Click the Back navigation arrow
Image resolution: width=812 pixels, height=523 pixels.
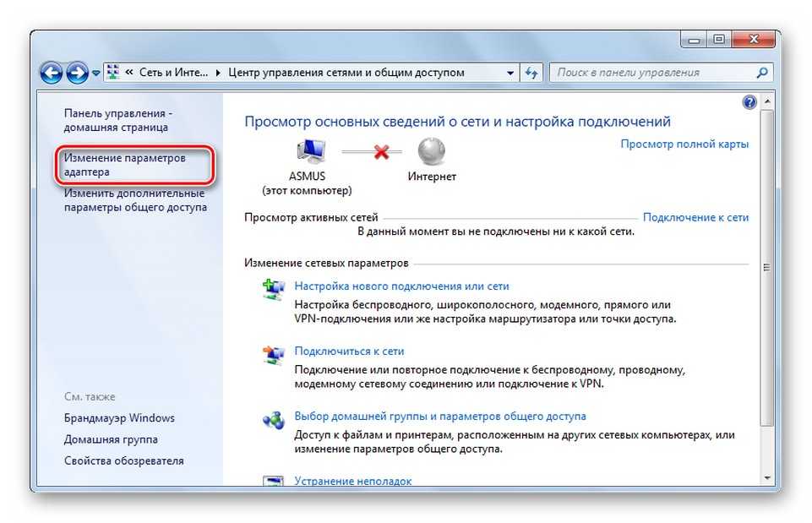pyautogui.click(x=52, y=73)
